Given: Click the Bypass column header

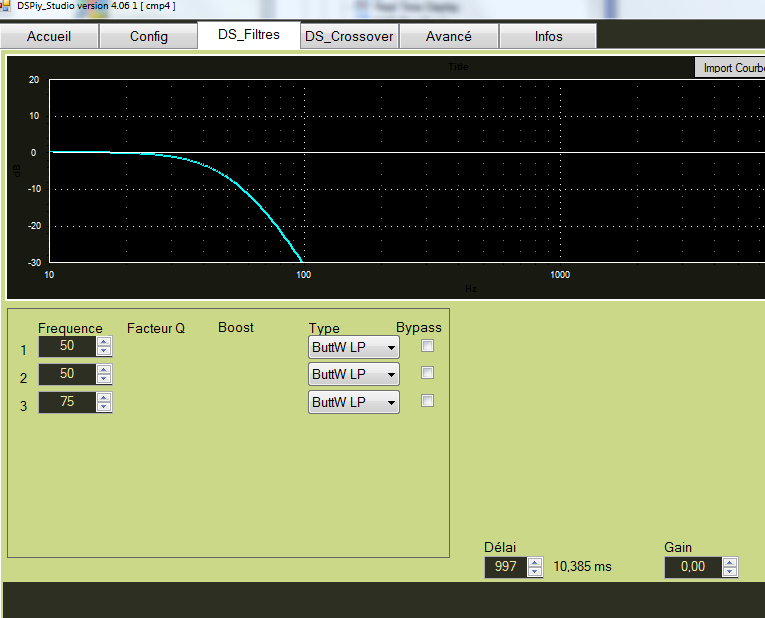Looking at the screenshot, I should click(419, 327).
